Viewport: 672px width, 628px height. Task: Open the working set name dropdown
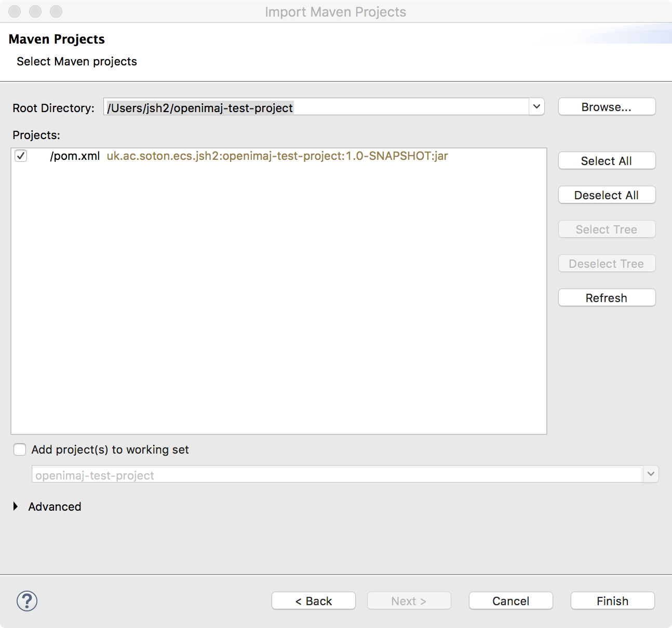click(651, 474)
